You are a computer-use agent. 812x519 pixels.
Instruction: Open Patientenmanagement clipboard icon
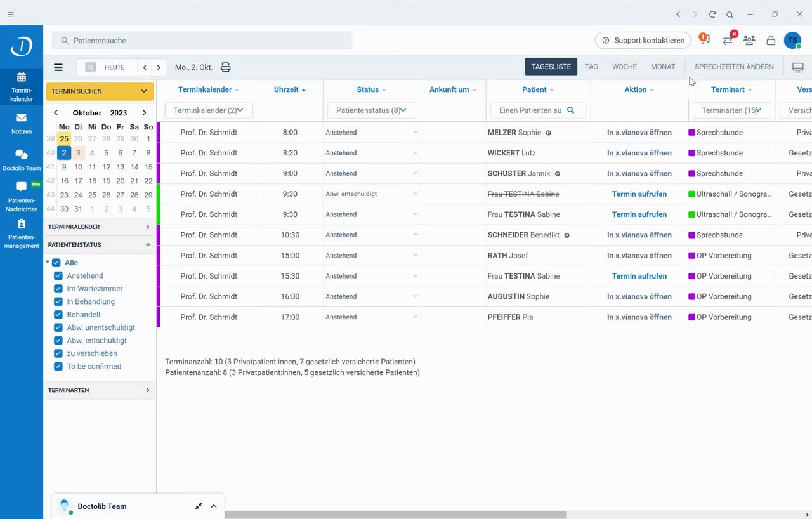[22, 224]
